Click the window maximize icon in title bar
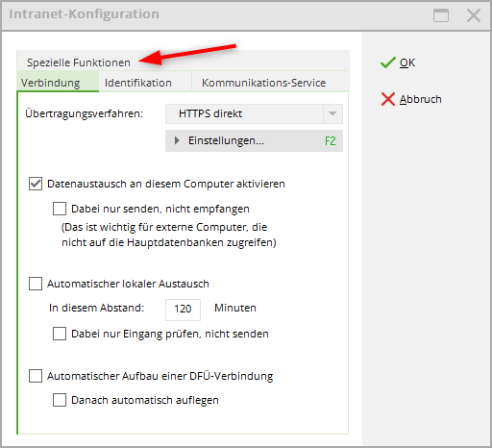This screenshot has height=448, width=492. (441, 15)
